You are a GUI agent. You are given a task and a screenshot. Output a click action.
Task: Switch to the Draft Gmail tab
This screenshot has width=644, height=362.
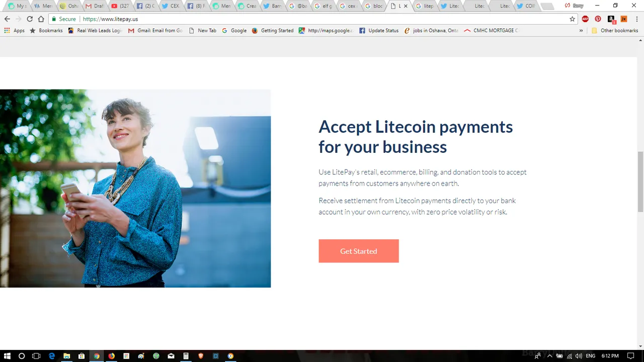point(95,6)
